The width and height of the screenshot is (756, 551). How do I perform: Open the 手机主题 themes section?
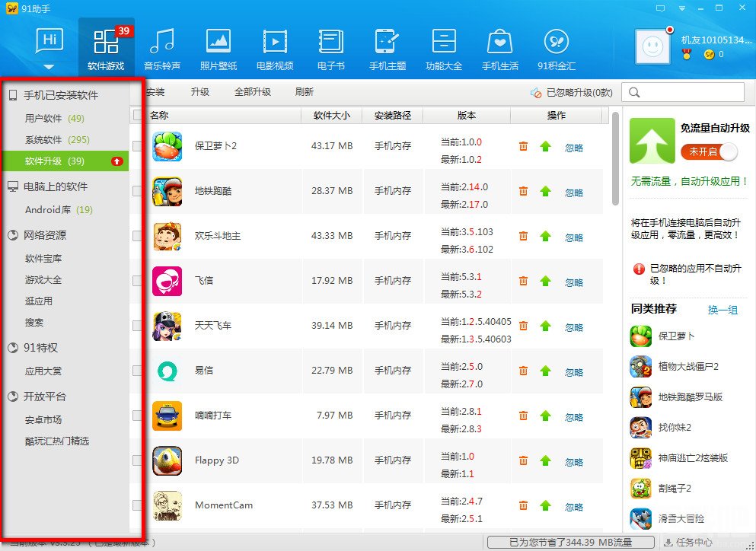click(x=388, y=48)
